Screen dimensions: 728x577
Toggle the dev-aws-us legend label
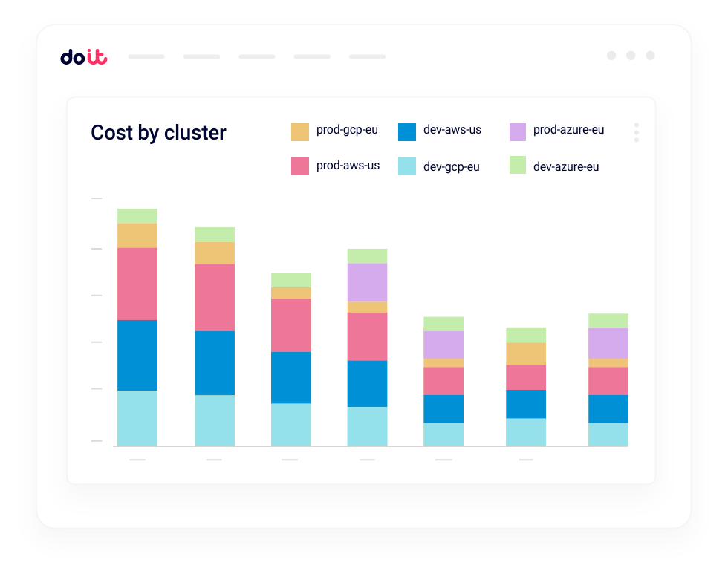452,130
